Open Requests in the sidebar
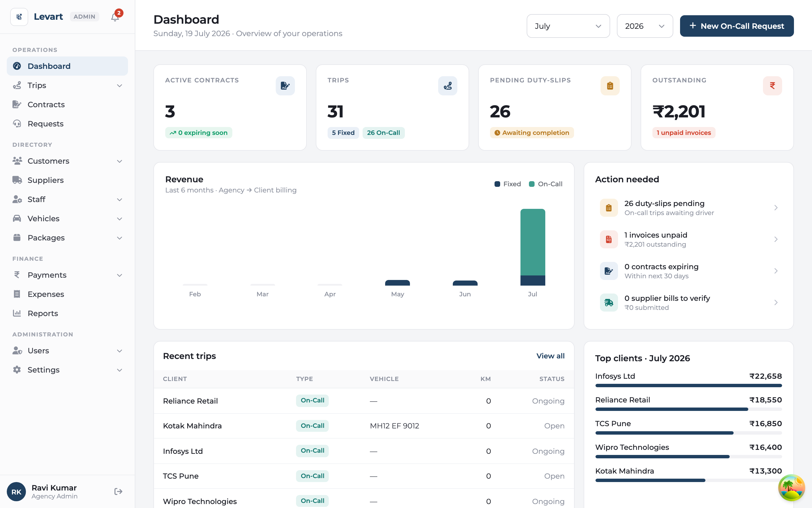 (x=67, y=124)
